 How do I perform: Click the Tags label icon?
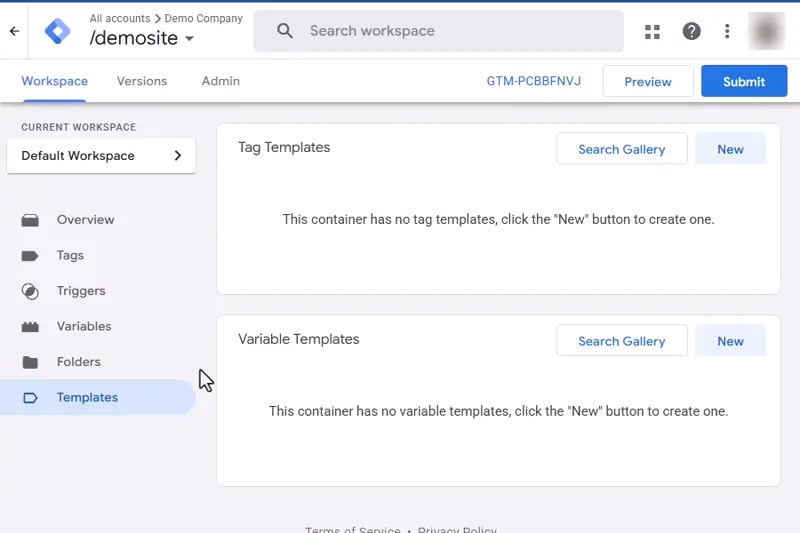coord(30,256)
